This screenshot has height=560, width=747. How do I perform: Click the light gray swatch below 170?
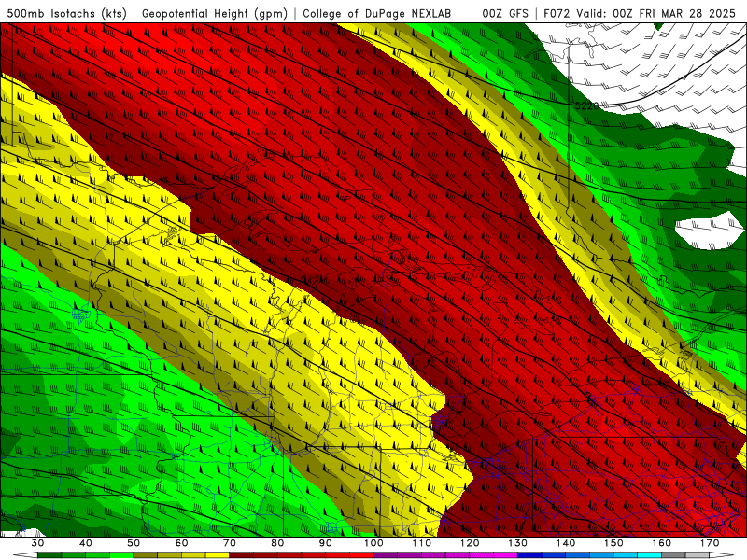click(698, 554)
